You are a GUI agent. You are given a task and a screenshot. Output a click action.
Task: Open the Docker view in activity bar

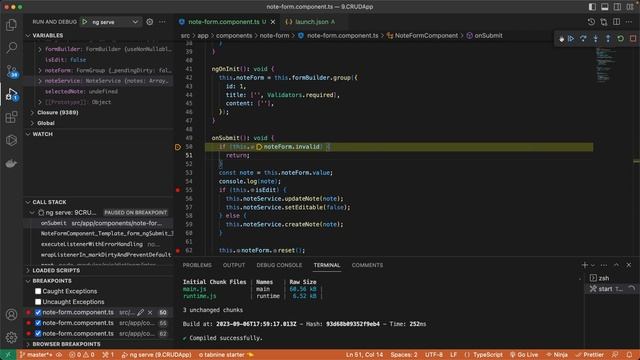tap(11, 164)
